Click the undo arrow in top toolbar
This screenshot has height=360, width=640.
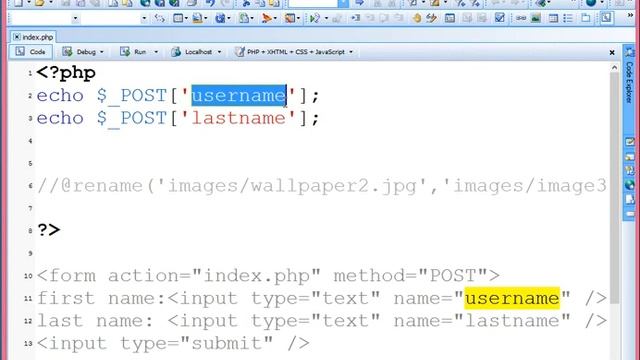click(x=210, y=3)
